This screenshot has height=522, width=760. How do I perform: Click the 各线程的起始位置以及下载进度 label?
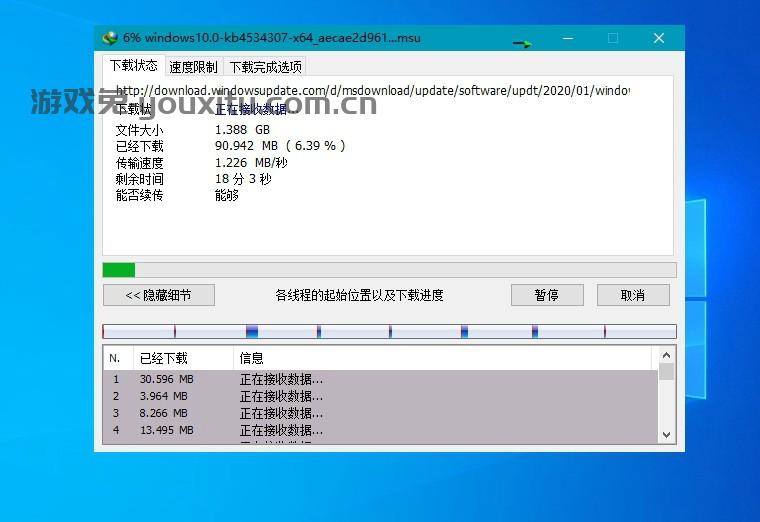pyautogui.click(x=359, y=295)
